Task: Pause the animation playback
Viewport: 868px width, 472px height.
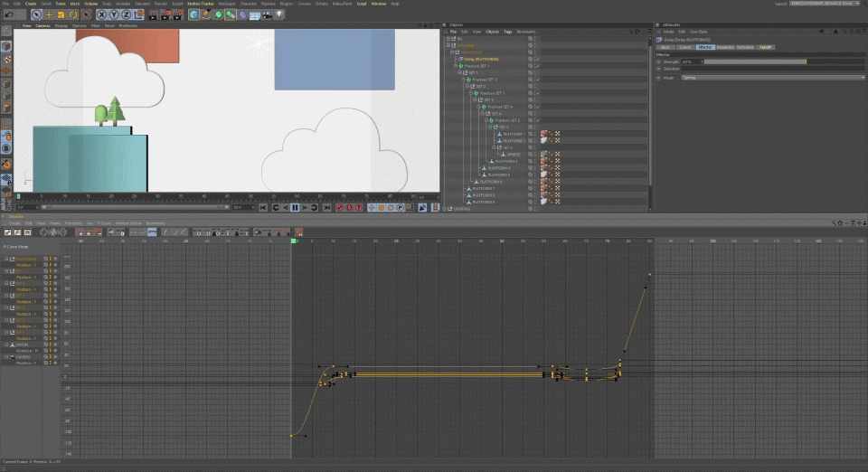Action: [295, 207]
